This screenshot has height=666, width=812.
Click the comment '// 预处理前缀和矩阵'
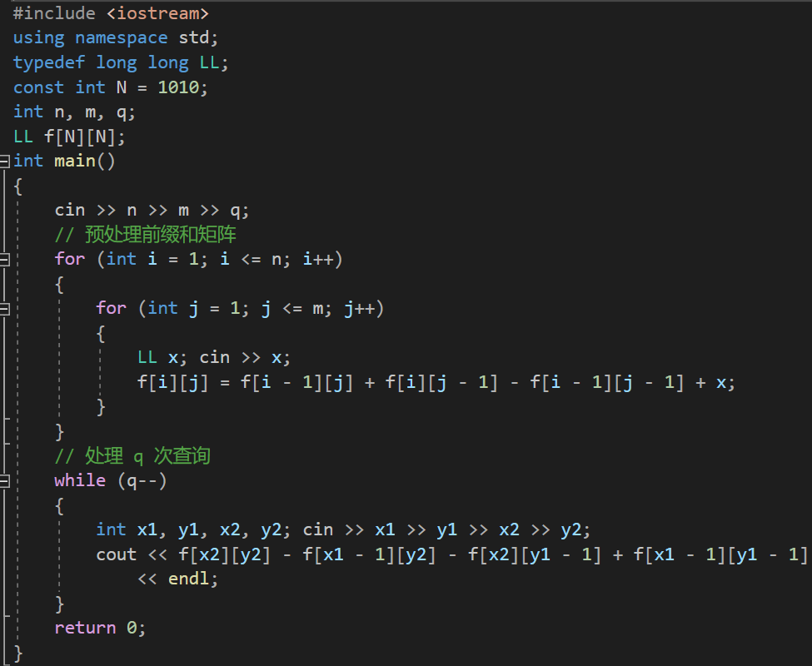point(145,235)
